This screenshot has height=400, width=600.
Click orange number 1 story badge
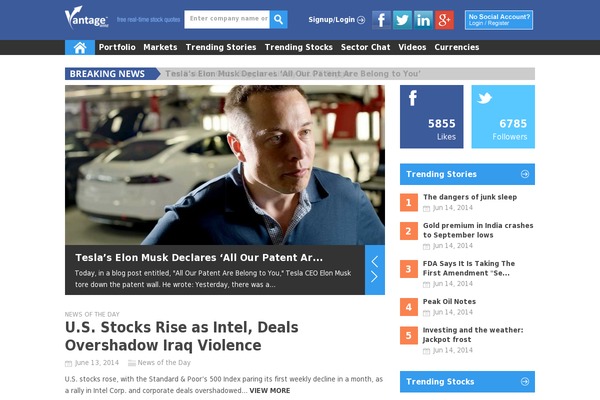pyautogui.click(x=409, y=202)
